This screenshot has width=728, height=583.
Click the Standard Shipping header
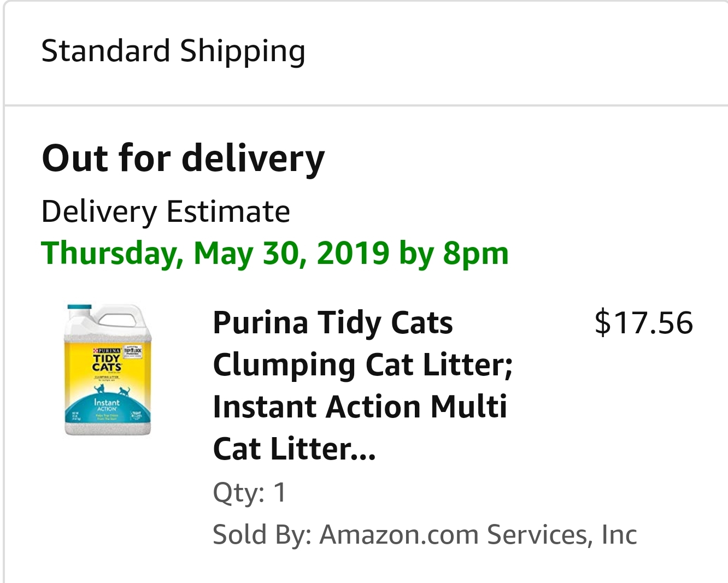[x=173, y=51]
